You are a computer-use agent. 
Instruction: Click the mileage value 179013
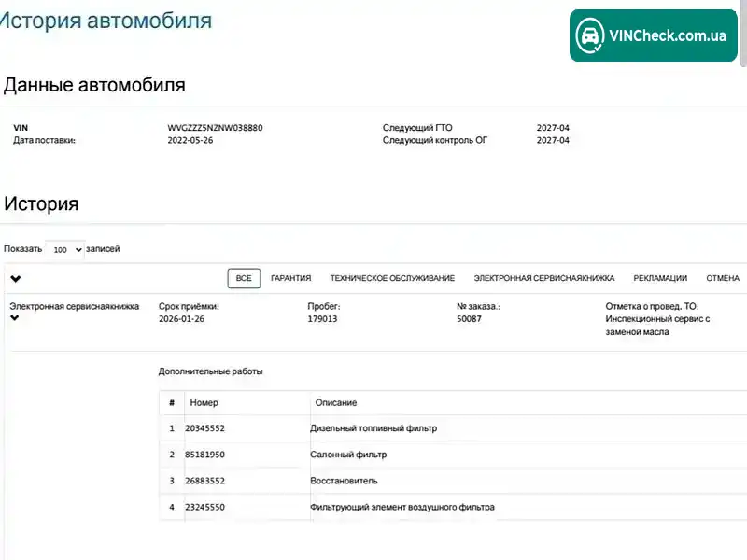pos(322,318)
